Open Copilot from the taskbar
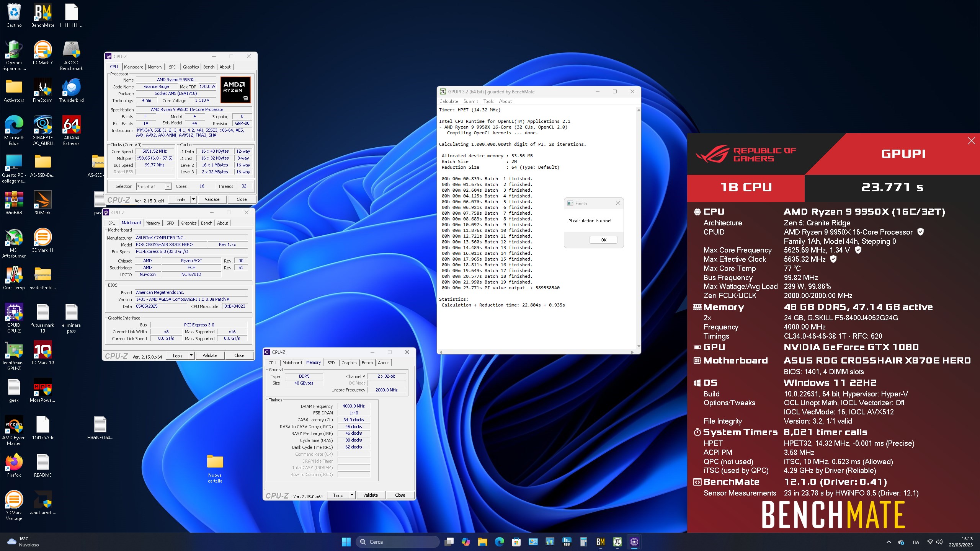Image resolution: width=980 pixels, height=551 pixels. click(x=465, y=542)
